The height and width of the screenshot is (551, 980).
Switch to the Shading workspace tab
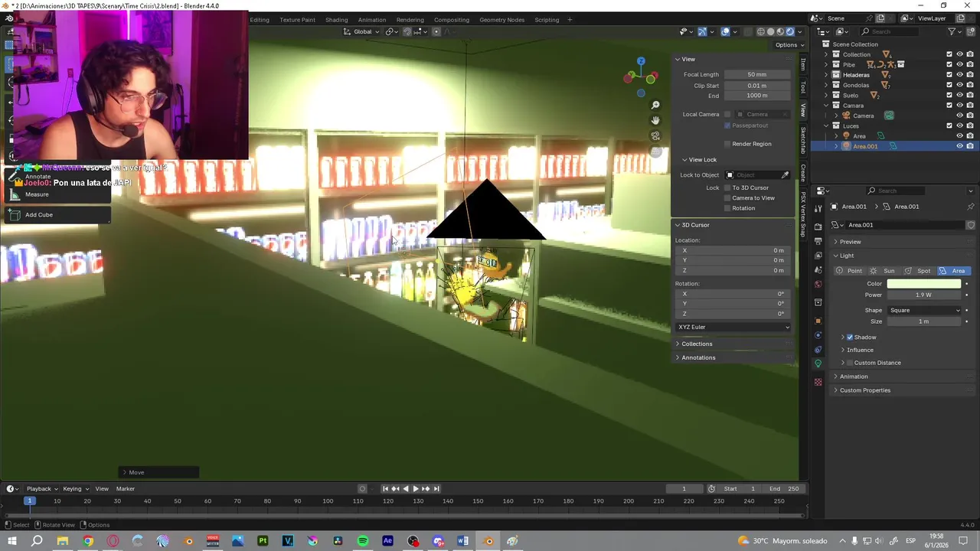tap(336, 20)
